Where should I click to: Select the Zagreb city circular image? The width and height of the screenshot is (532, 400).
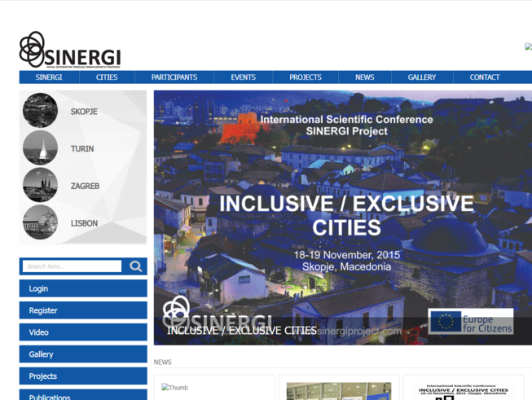[40, 186]
